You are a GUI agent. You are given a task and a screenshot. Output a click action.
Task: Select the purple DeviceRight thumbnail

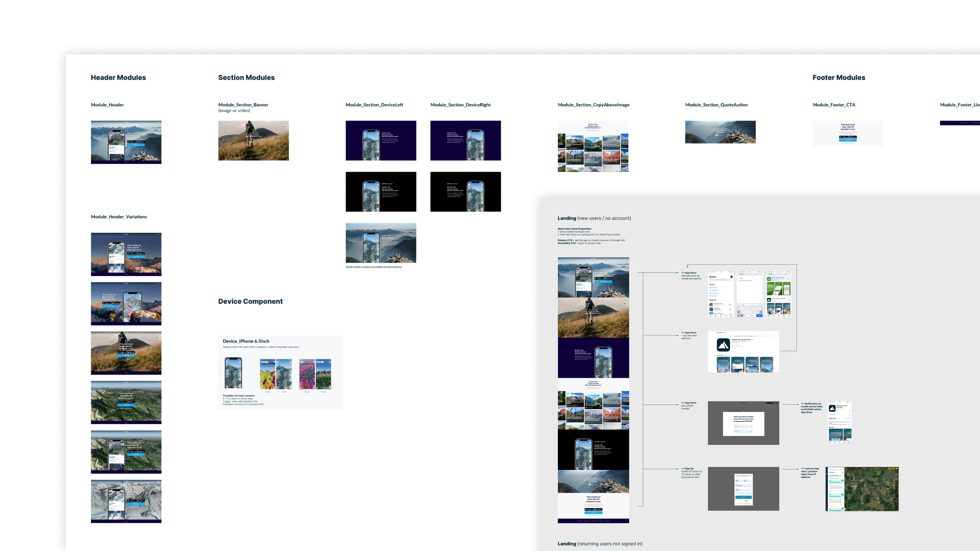(466, 141)
